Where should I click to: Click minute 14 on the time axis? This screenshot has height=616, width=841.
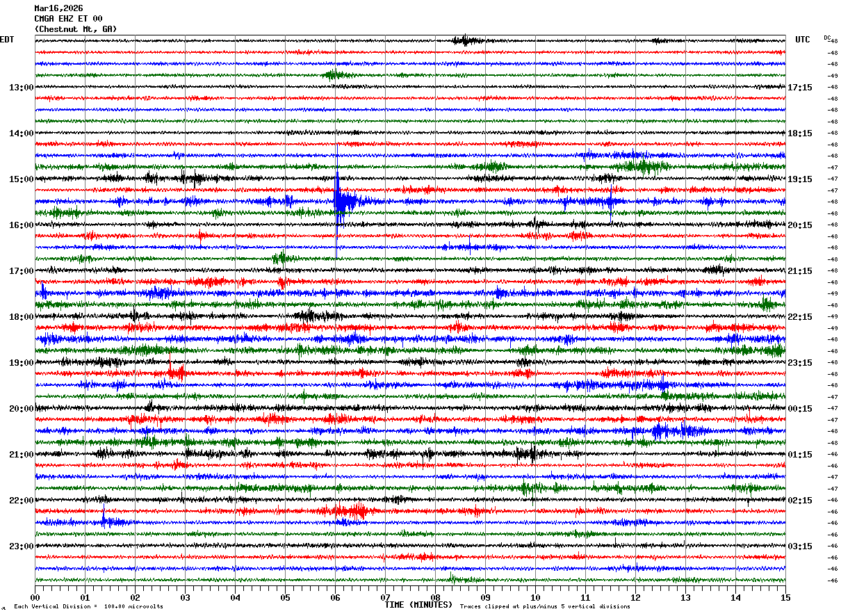tap(735, 597)
